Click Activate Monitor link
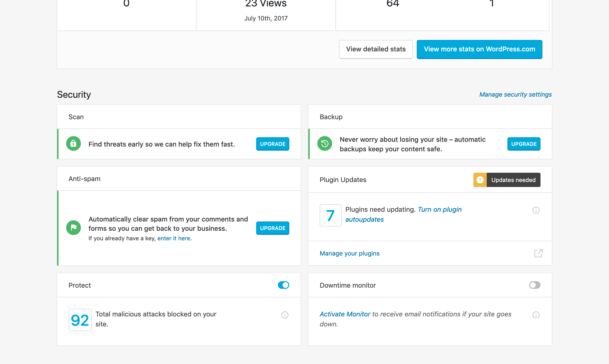 tap(345, 314)
